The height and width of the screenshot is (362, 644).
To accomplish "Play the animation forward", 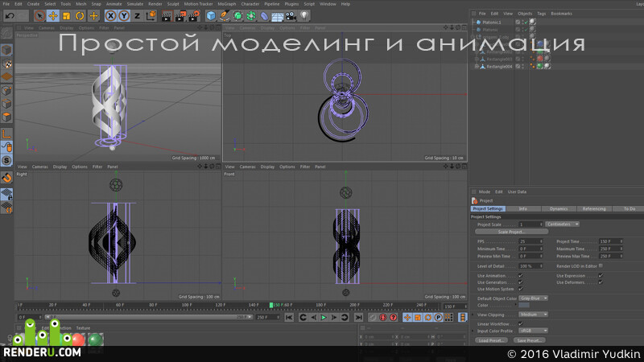I will tap(324, 317).
